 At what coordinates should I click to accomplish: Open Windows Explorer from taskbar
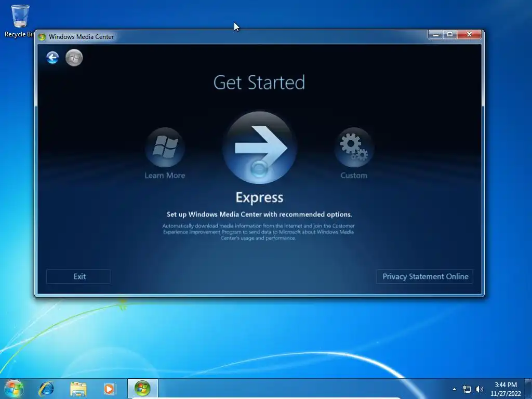pos(78,389)
